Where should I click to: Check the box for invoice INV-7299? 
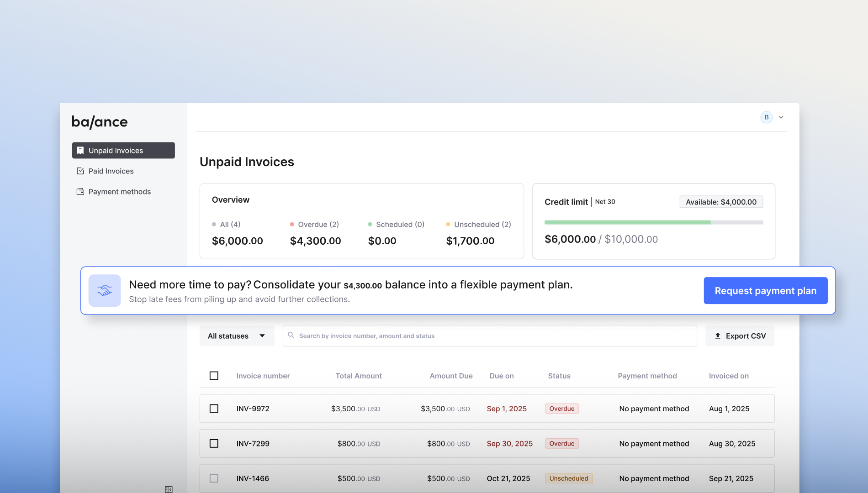(x=214, y=444)
